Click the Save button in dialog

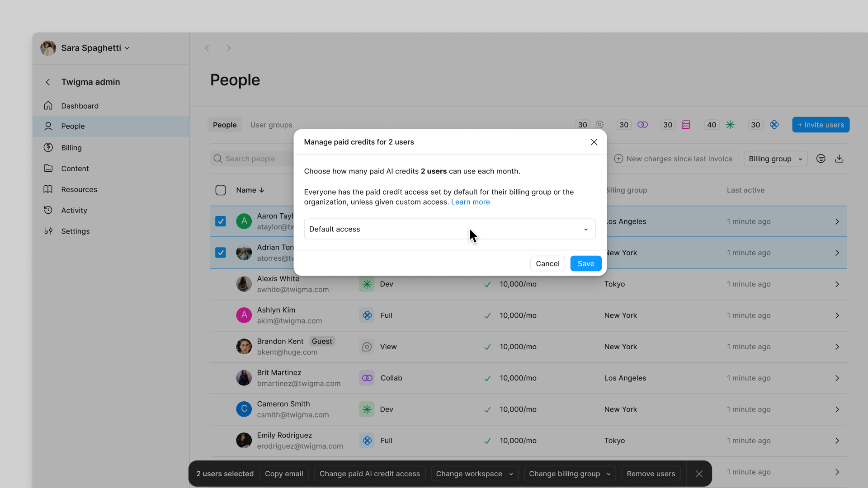point(586,263)
